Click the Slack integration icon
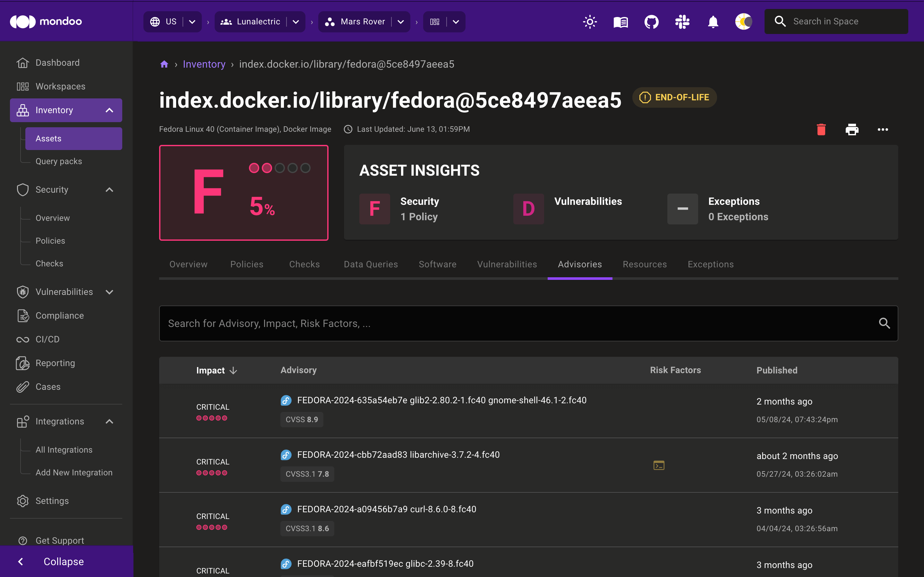 pyautogui.click(x=682, y=21)
